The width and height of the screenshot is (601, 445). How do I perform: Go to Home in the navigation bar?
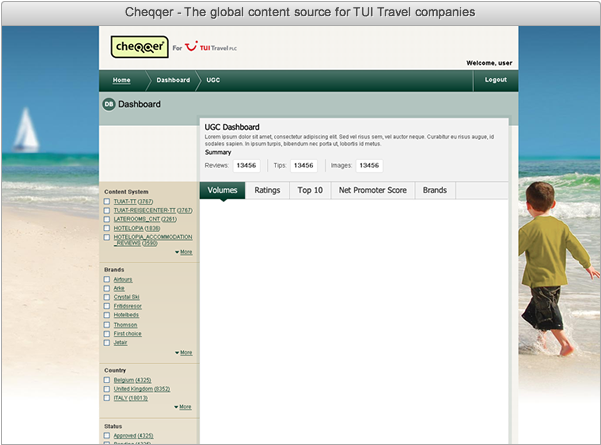pos(122,80)
